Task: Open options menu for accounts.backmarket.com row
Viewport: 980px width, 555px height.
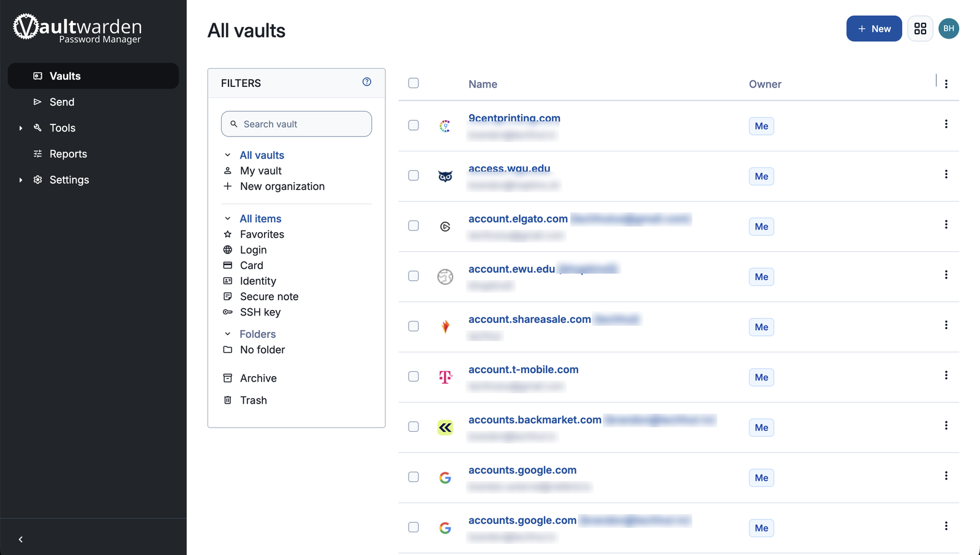Action: [x=946, y=426]
